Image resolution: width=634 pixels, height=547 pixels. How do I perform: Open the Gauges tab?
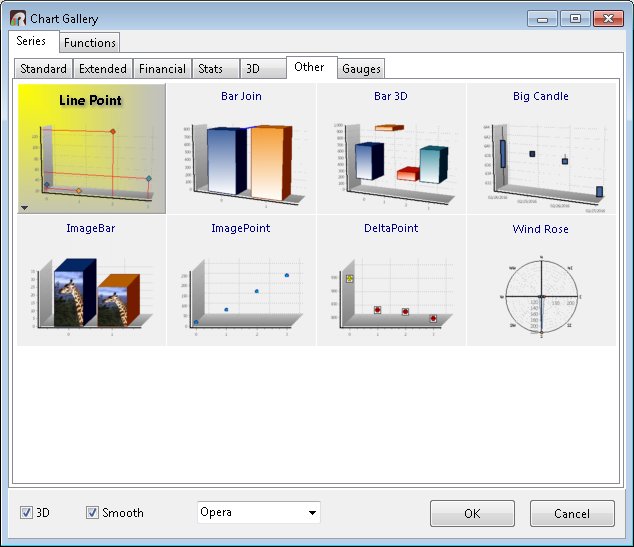coord(361,69)
